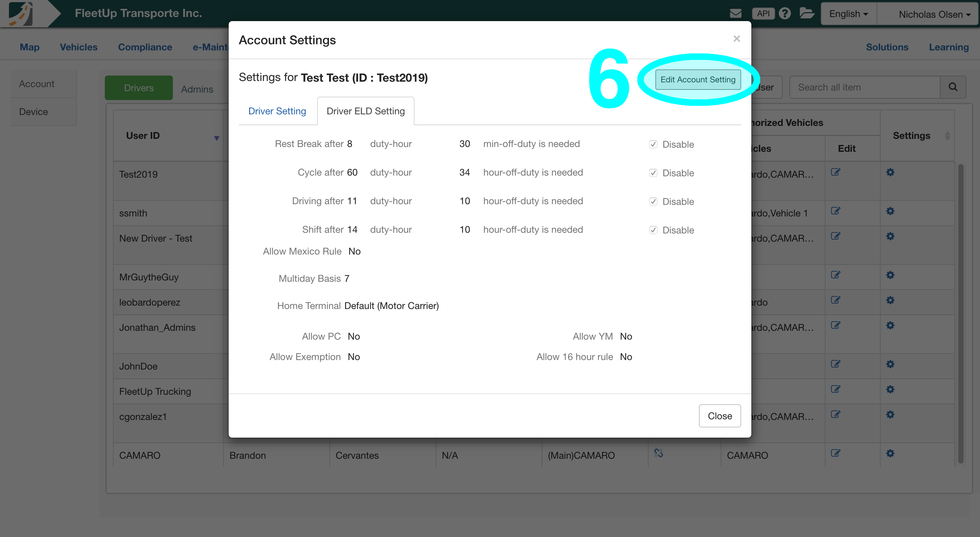Click the Test2019 user ID cell
Screen dimensions: 980x537
click(x=168, y=181)
